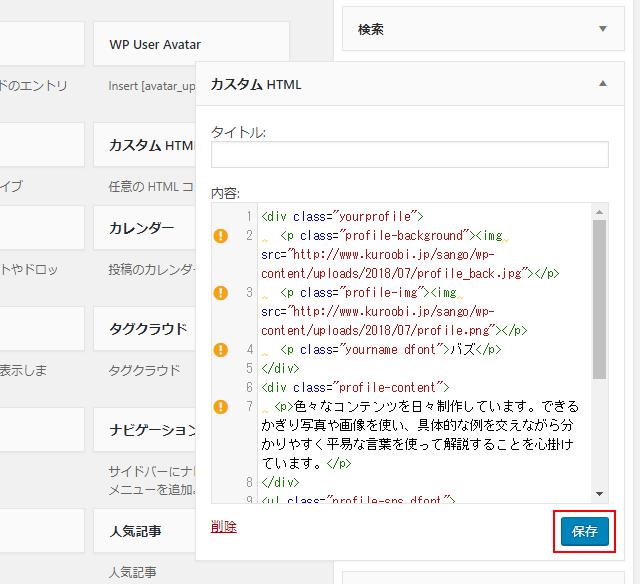This screenshot has width=640, height=584.
Task: Click scroll up arrow in code editor
Action: (599, 212)
